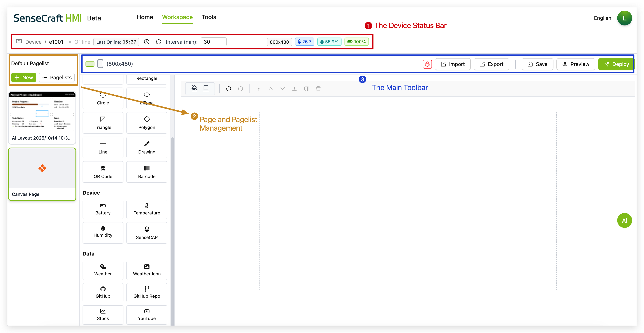Click the undo arrow icon

[228, 88]
